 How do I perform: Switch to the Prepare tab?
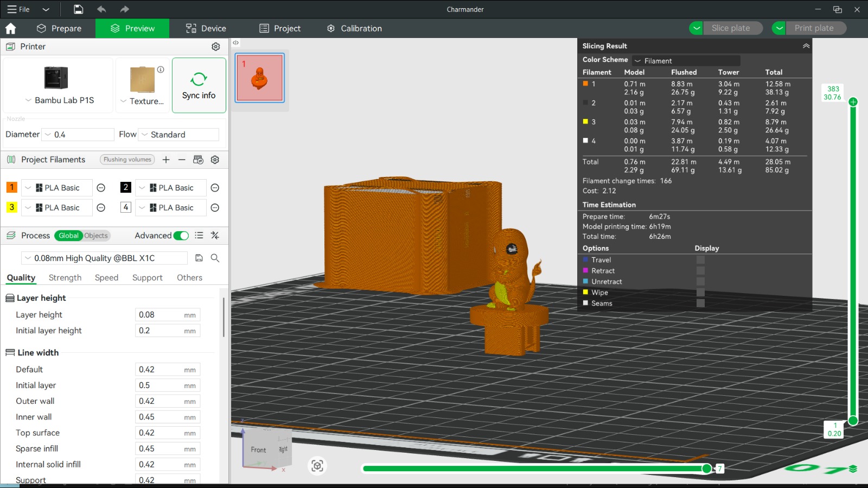tap(59, 28)
